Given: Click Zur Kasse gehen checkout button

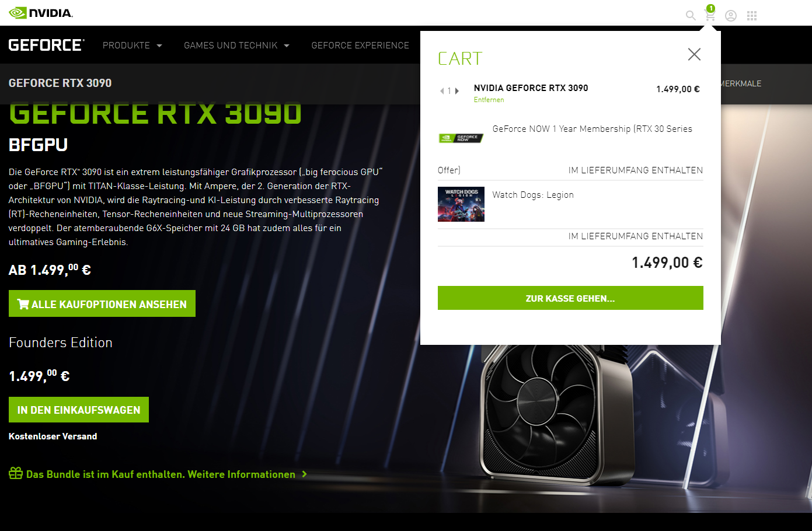Looking at the screenshot, I should [570, 298].
